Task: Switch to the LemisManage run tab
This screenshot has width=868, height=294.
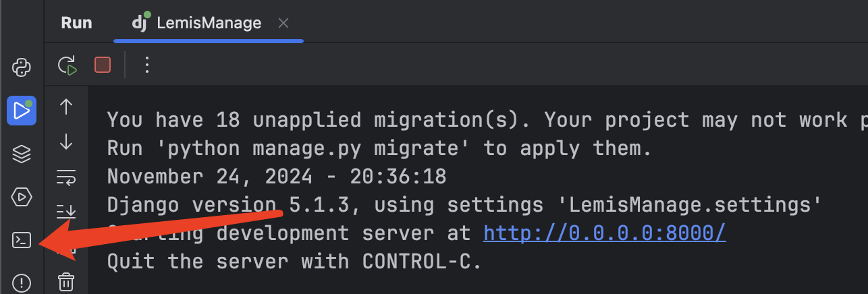Action: 196,23
